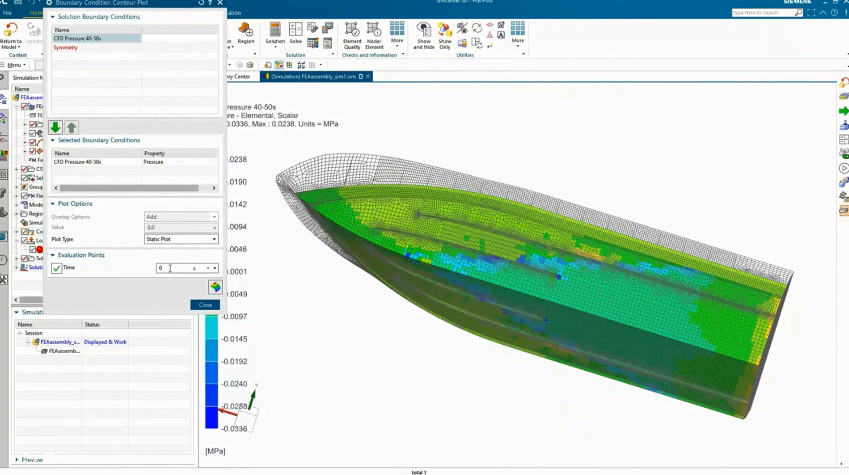Toggle the Lo... (Loads) container checkbox
Viewport: 849px width, 475px height.
25,240
